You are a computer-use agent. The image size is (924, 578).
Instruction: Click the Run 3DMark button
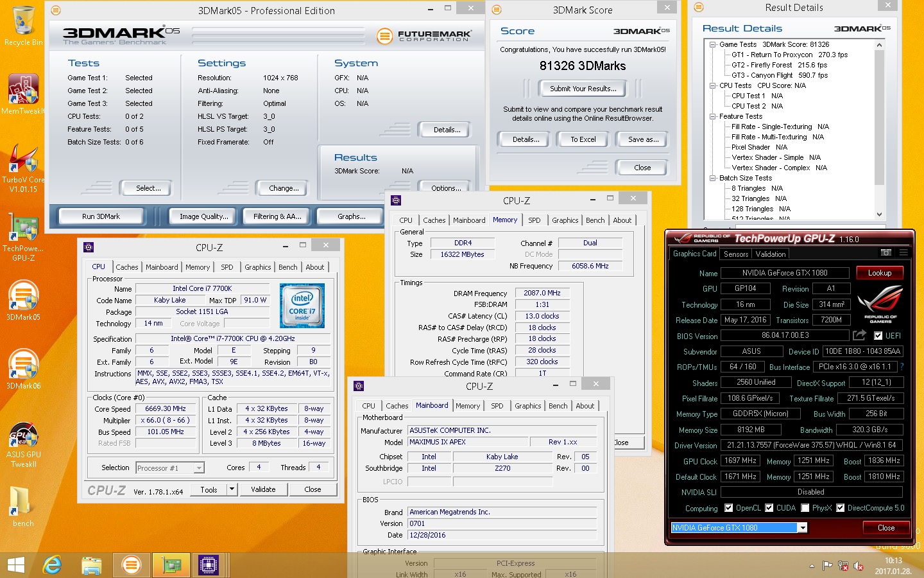click(x=101, y=216)
